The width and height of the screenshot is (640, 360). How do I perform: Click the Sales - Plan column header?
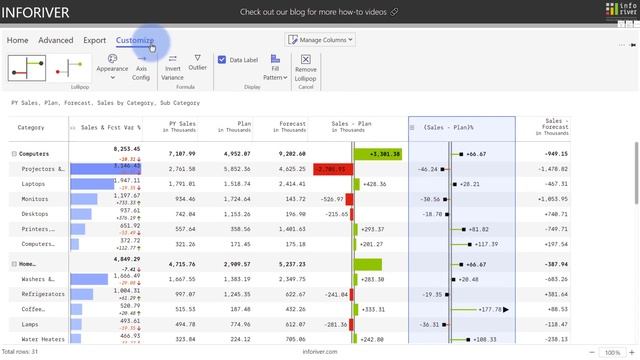(351, 127)
